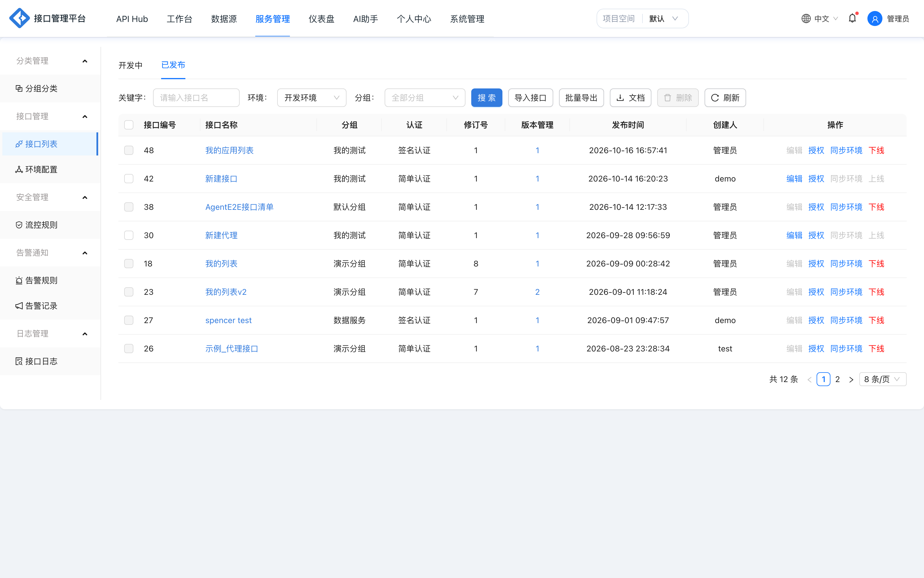Image resolution: width=924 pixels, height=578 pixels.
Task: Click the blue 搜索 button
Action: [x=487, y=98]
